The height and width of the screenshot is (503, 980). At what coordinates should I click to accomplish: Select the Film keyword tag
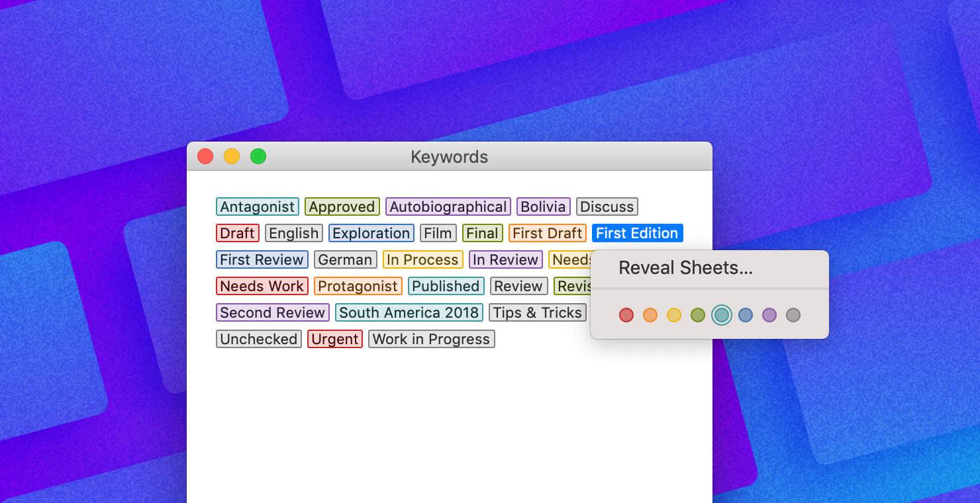438,233
